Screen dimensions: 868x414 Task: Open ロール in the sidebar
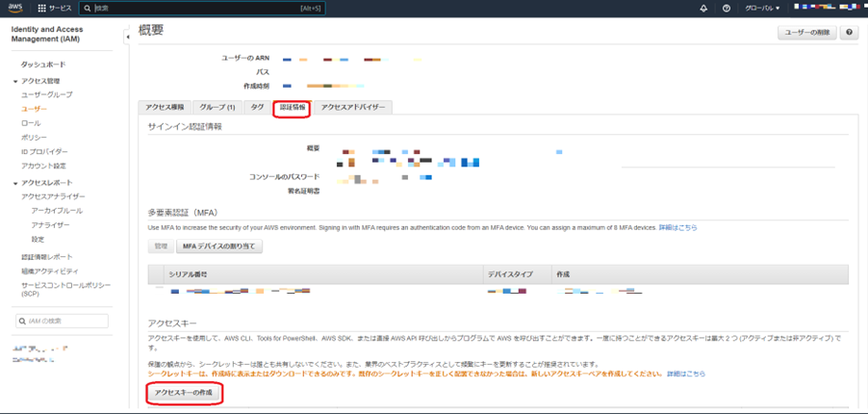(x=31, y=123)
